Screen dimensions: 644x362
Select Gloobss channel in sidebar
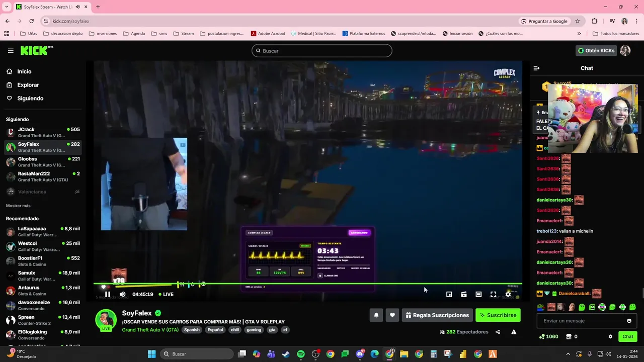[x=42, y=162]
